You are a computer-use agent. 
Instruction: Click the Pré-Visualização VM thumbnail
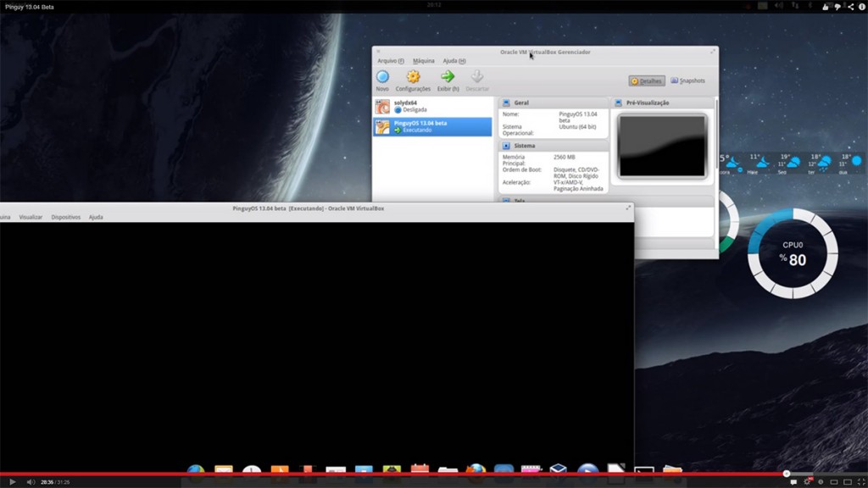662,147
